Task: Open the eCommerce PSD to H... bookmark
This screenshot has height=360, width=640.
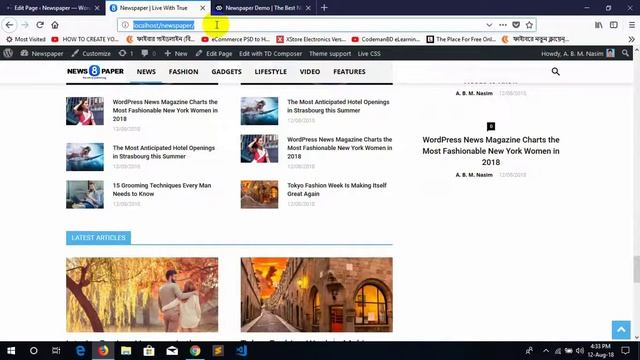Action: click(x=236, y=39)
